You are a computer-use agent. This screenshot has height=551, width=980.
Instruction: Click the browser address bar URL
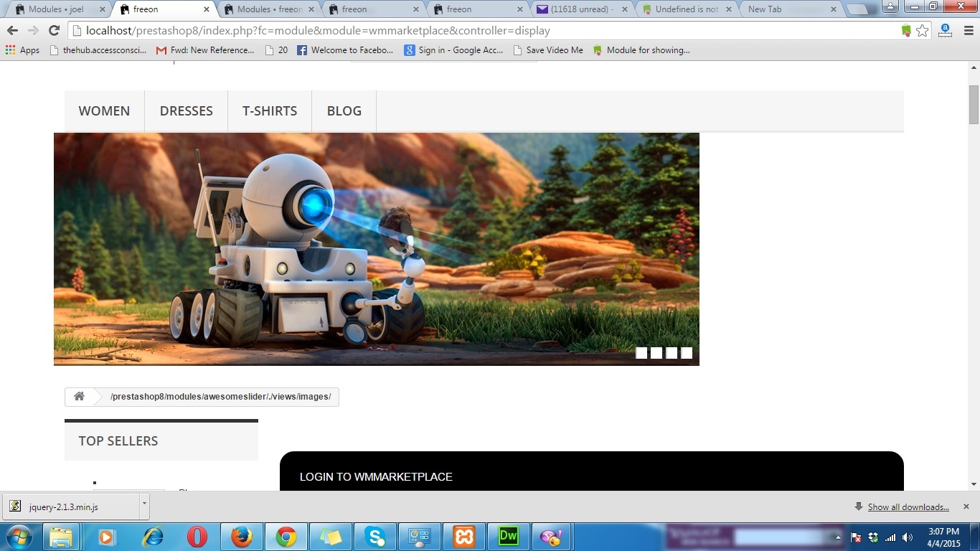pyautogui.click(x=318, y=31)
